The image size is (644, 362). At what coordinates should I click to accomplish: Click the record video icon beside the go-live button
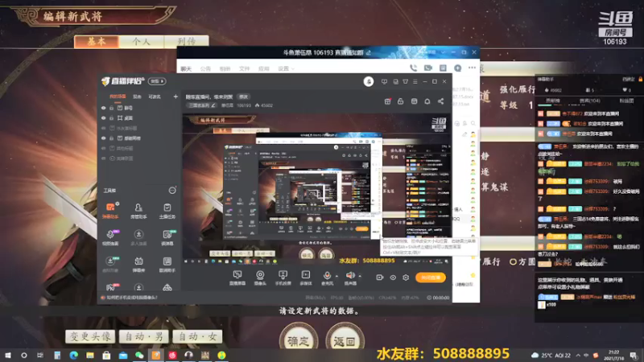[379, 278]
